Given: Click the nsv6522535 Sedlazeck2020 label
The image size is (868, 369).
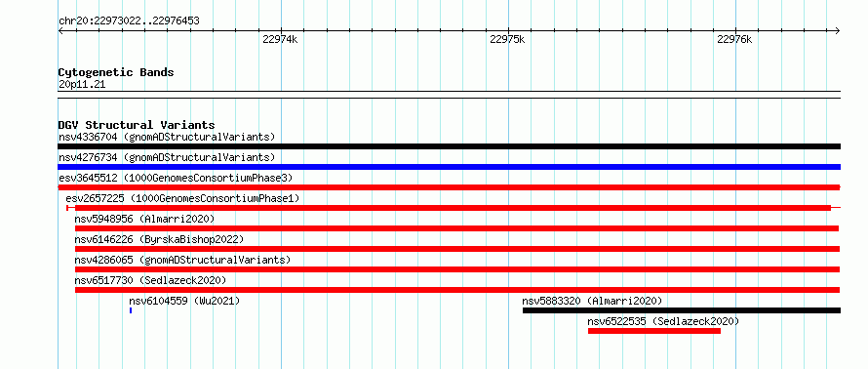Looking at the screenshot, I should [x=663, y=321].
